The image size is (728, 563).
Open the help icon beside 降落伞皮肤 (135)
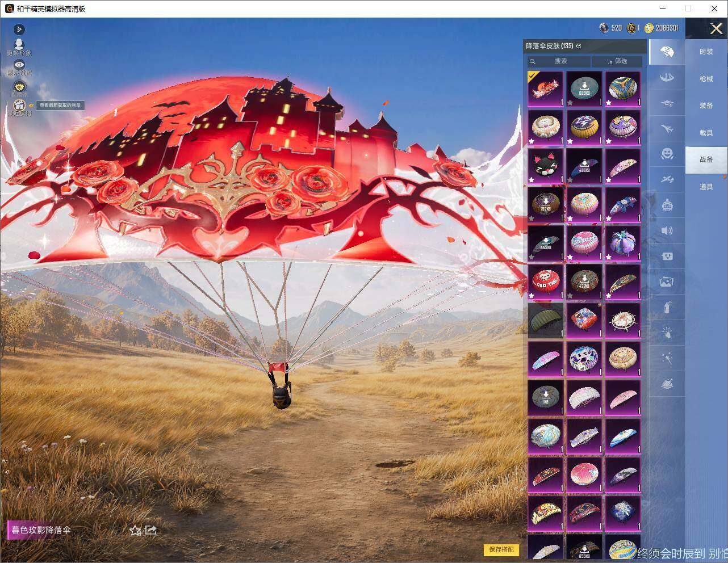[579, 46]
